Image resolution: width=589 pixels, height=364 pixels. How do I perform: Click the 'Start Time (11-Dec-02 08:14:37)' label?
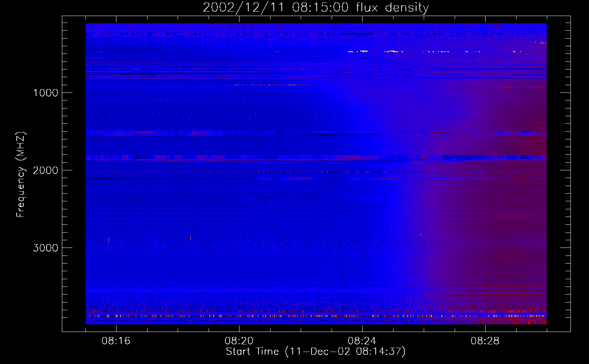pyautogui.click(x=316, y=352)
